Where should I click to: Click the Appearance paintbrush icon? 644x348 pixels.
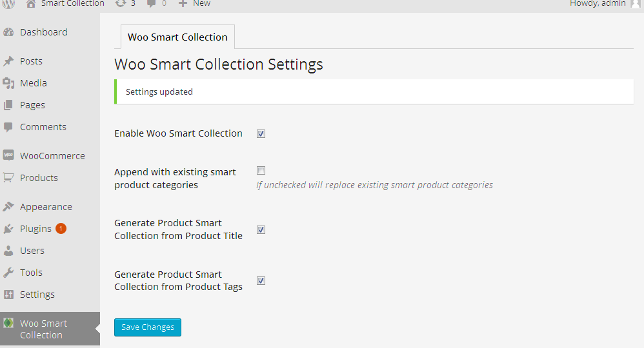point(8,206)
